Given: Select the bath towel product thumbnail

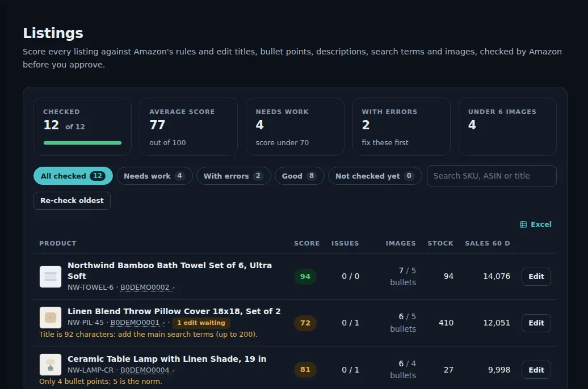Looking at the screenshot, I should [x=51, y=277].
